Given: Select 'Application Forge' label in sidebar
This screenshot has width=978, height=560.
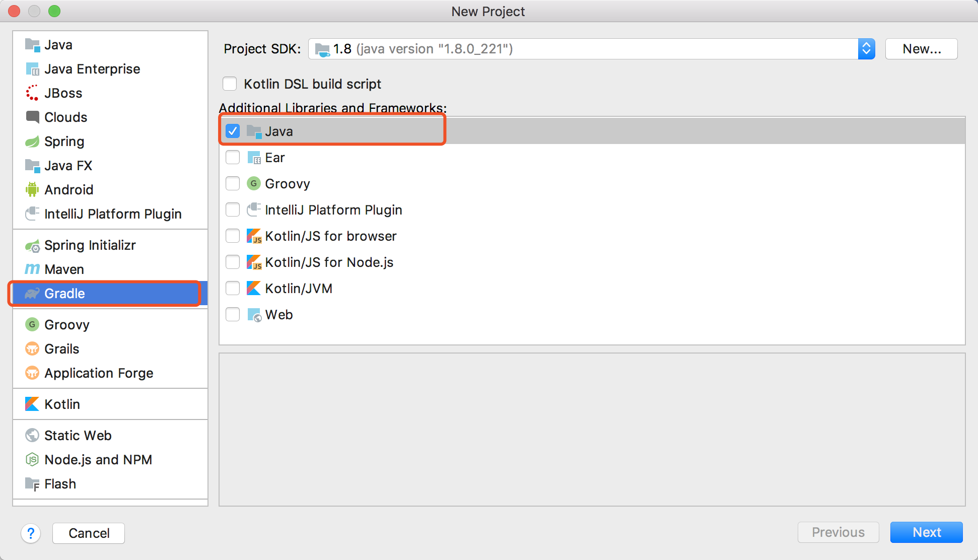Looking at the screenshot, I should point(99,373).
